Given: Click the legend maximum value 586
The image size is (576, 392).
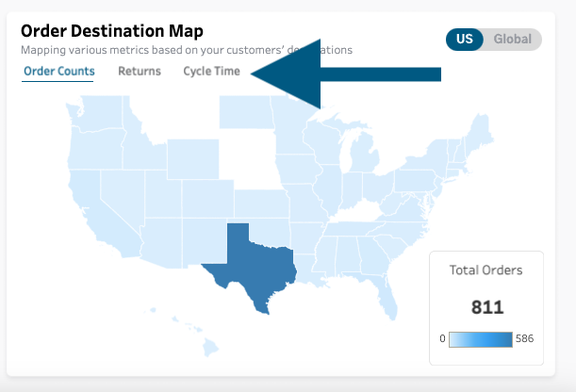Looking at the screenshot, I should tap(524, 339).
